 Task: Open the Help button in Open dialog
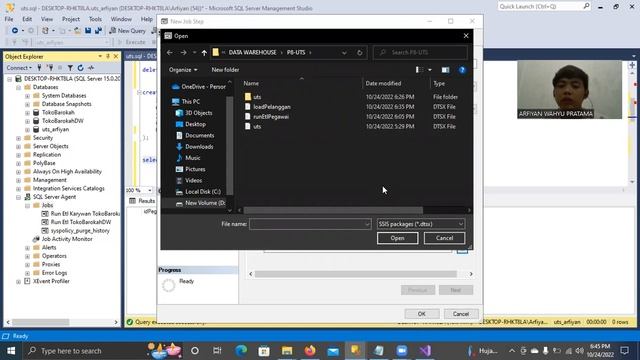click(462, 70)
